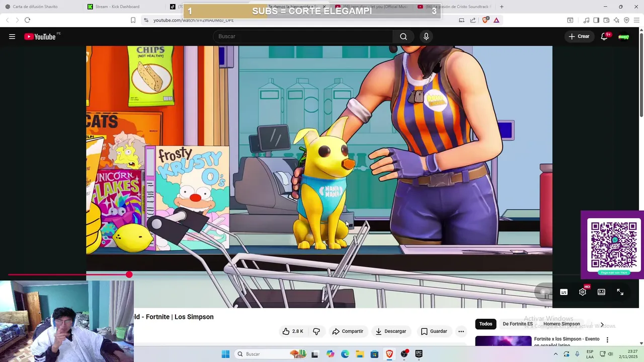The height and width of the screenshot is (362, 644).
Task: Open site settings icon beside the URL
Action: 146,20
